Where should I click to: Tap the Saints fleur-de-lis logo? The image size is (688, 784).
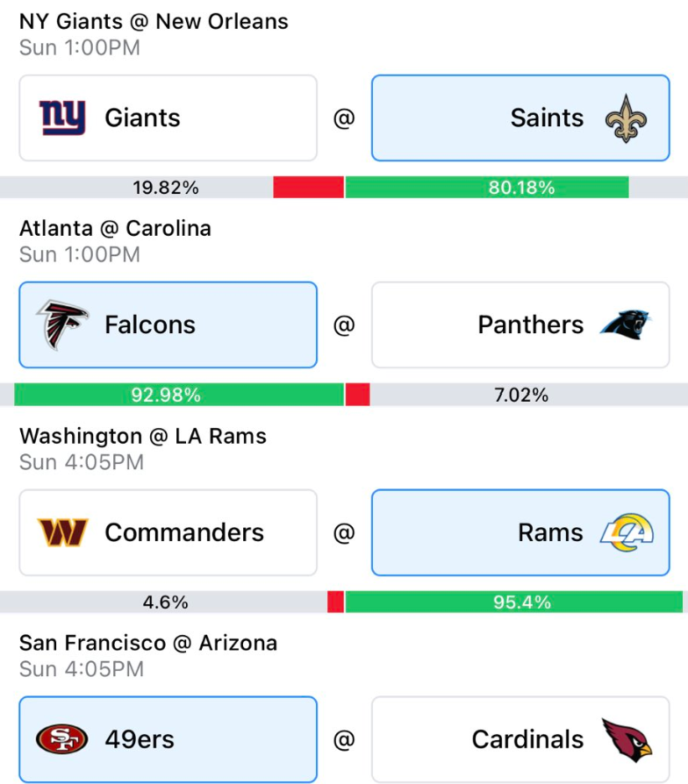(625, 118)
